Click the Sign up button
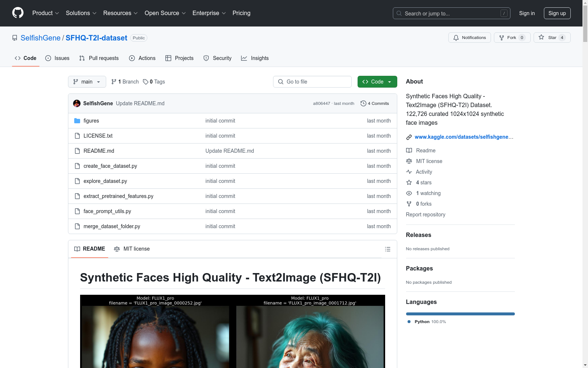The image size is (588, 368). click(557, 13)
